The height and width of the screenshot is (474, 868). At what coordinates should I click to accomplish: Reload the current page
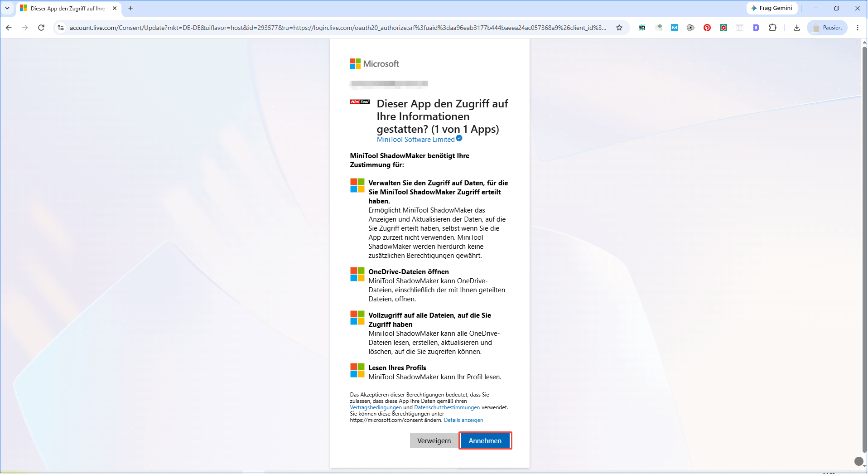[41, 28]
